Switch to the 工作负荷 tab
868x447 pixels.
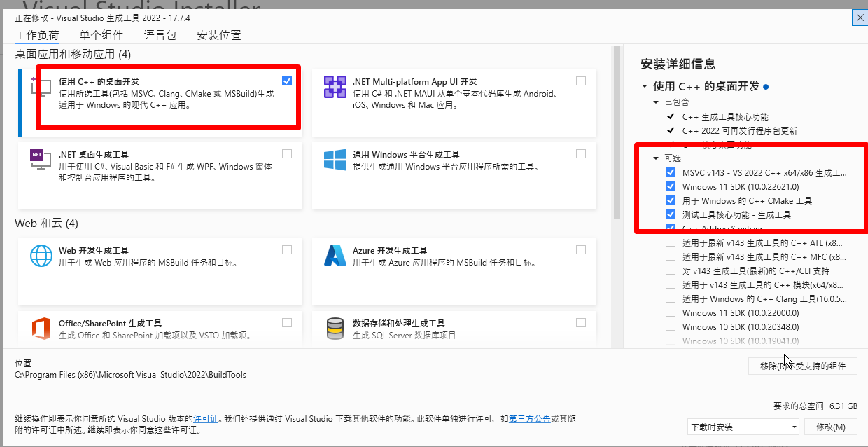pyautogui.click(x=37, y=35)
